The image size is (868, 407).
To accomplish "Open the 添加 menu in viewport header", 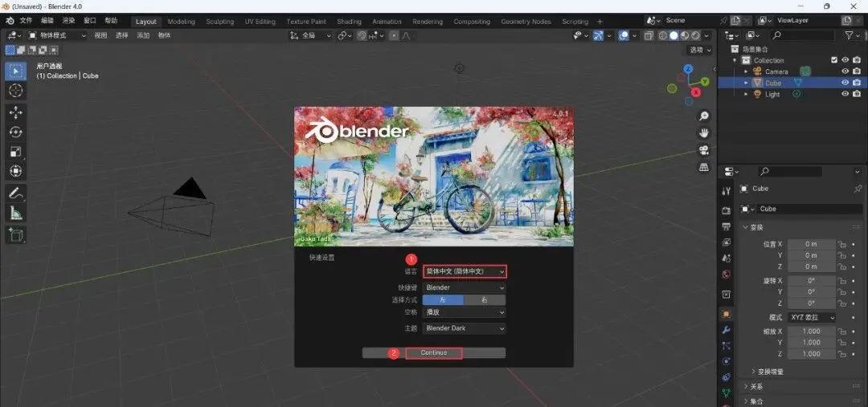I will click(143, 35).
